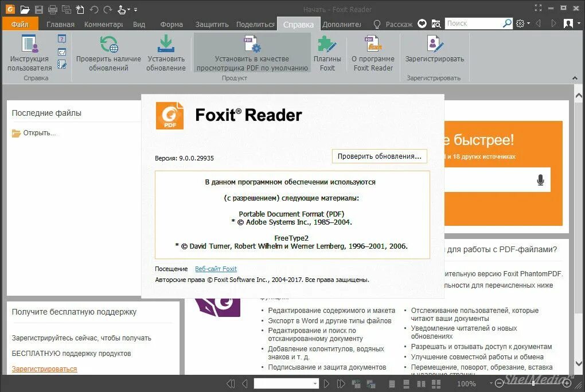The width and height of the screenshot is (585, 392).
Task: Click the Undo arrow icon
Action: click(94, 9)
